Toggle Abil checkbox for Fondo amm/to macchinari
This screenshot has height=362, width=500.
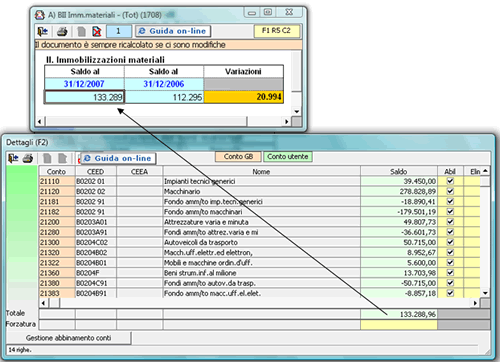[x=450, y=212]
